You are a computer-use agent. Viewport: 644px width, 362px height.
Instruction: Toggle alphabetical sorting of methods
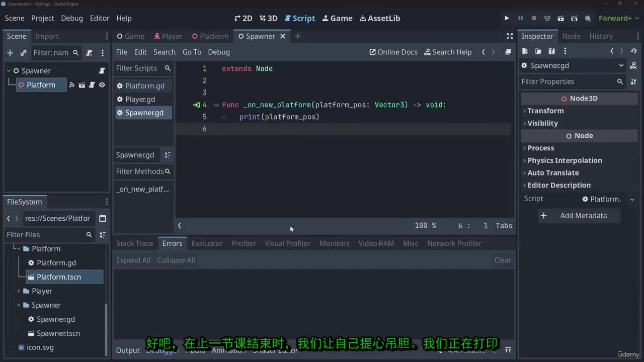pos(168,155)
